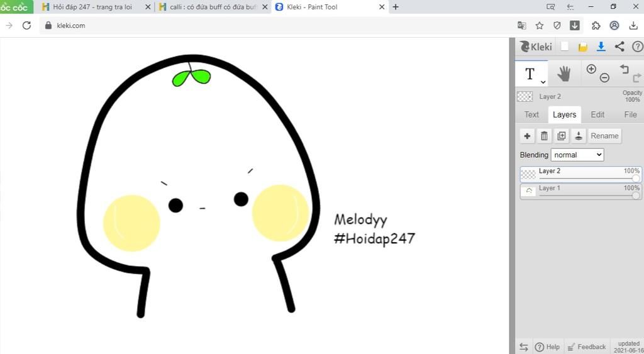Click the Rename layer button

604,136
